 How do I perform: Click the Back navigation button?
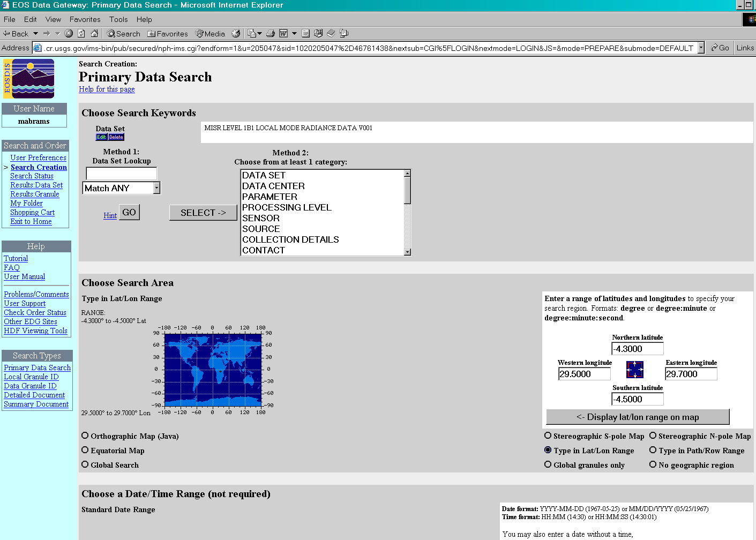pos(16,33)
